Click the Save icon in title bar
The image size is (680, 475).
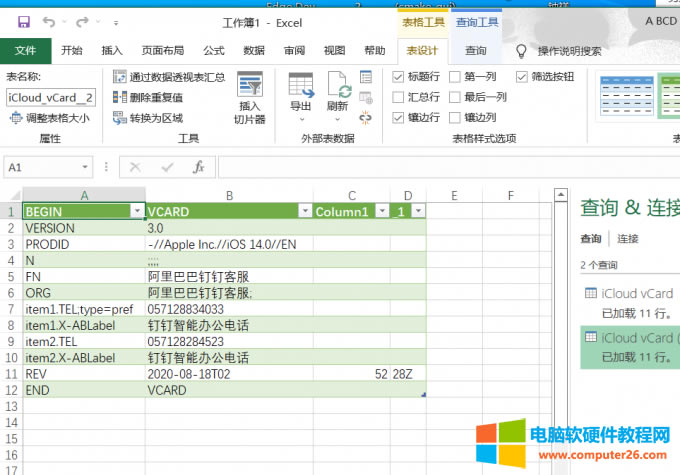pos(23,20)
